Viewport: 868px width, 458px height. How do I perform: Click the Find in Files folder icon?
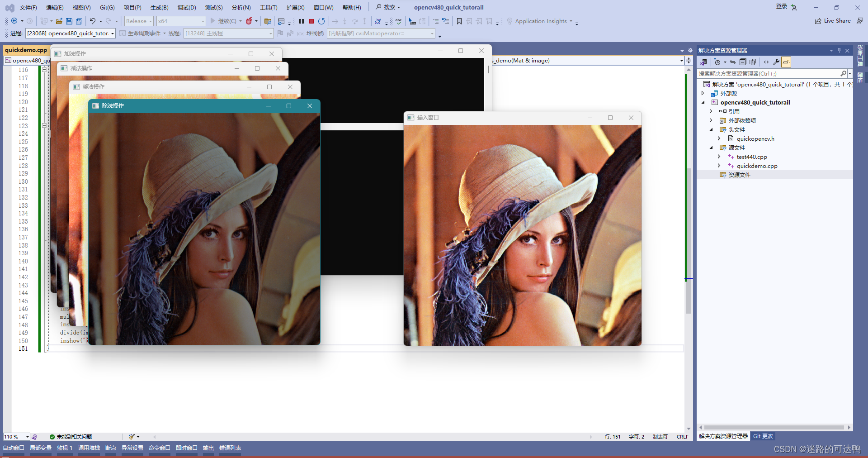268,21
